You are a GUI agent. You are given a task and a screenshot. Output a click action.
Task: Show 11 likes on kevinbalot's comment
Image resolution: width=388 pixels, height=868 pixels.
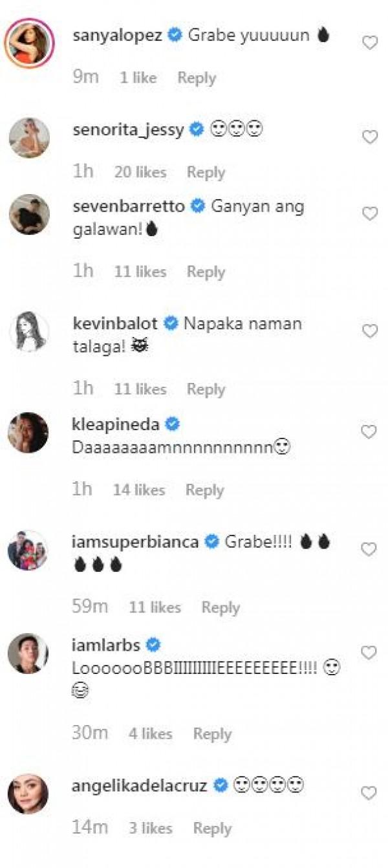coord(140,389)
